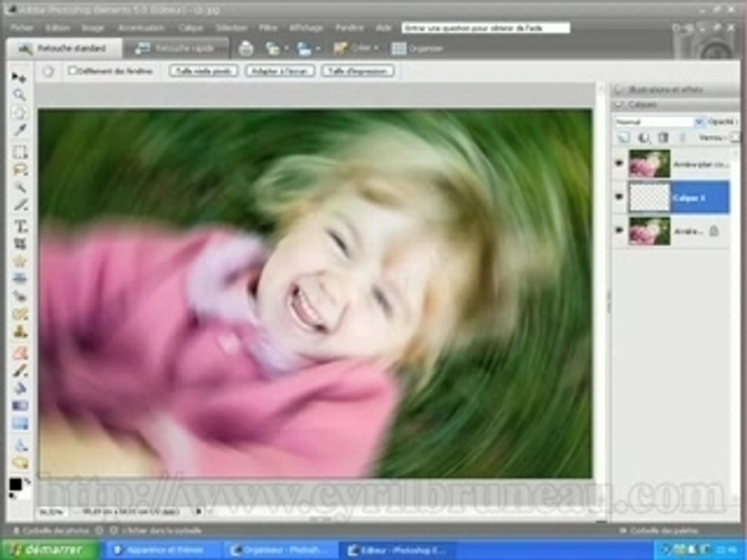Click the Taille réelle pixels button
Image resolution: width=747 pixels, height=560 pixels.
(203, 71)
